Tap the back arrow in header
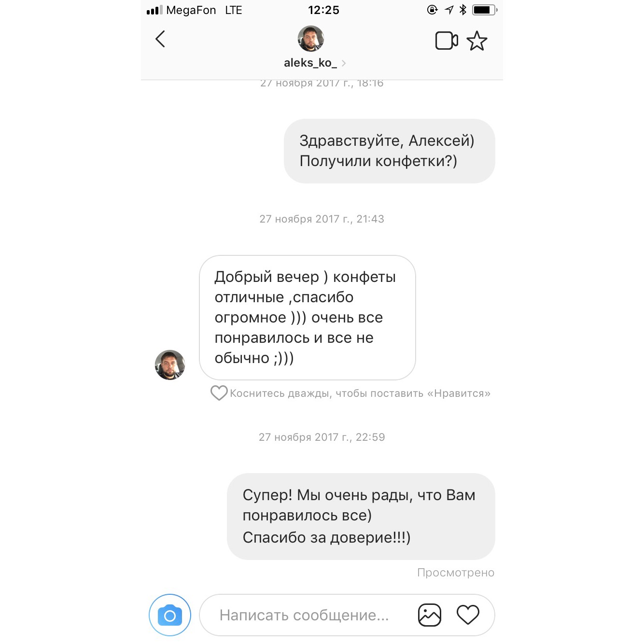The image size is (644, 644). pos(160,39)
